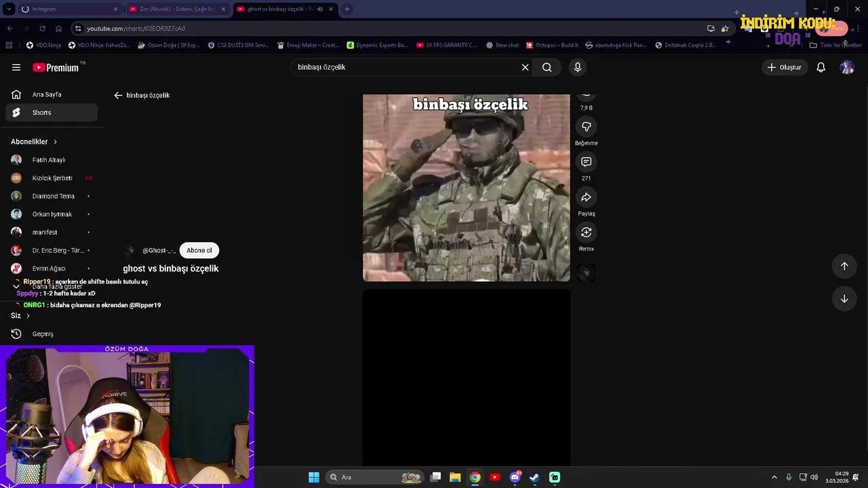Open Geçmiş history in the sidebar

pos(52,334)
